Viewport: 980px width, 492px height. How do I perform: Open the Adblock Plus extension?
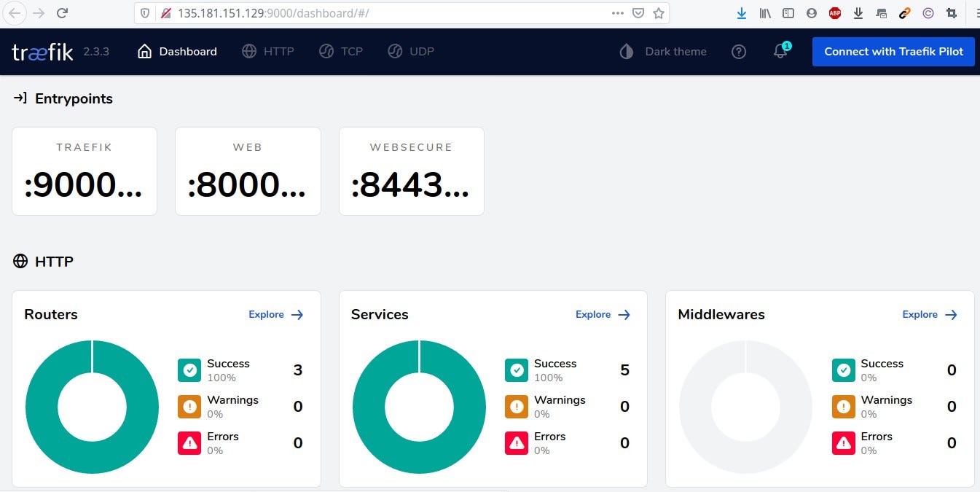click(x=835, y=13)
